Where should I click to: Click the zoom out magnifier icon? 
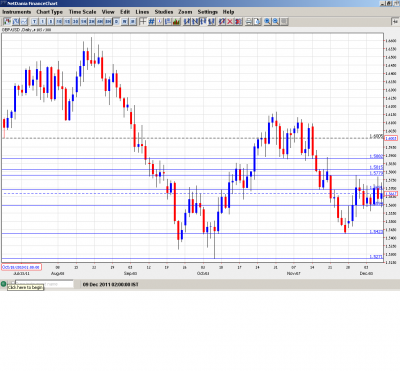tap(276, 22)
